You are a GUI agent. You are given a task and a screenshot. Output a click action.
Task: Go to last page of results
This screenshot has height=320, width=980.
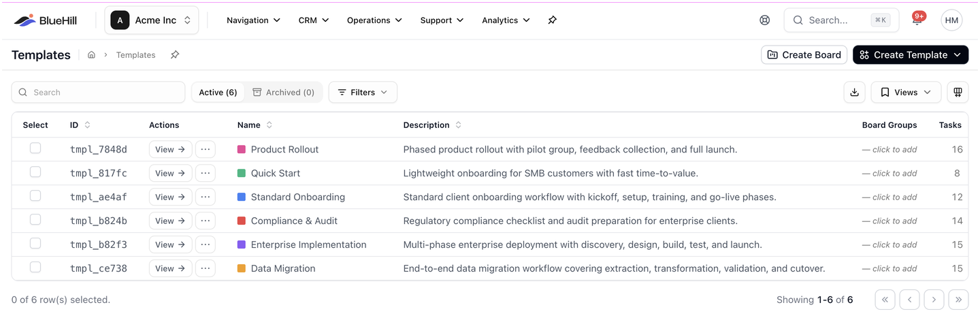[x=958, y=300]
